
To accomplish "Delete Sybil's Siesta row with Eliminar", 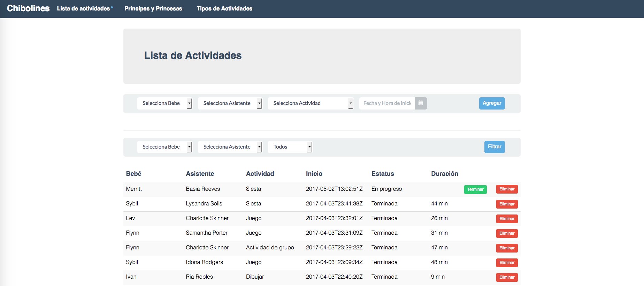I will pyautogui.click(x=507, y=204).
